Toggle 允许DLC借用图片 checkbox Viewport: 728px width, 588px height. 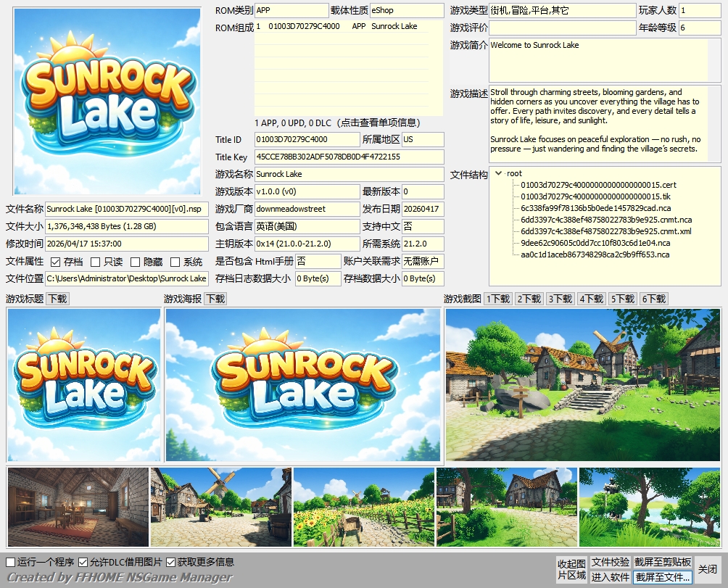click(83, 562)
